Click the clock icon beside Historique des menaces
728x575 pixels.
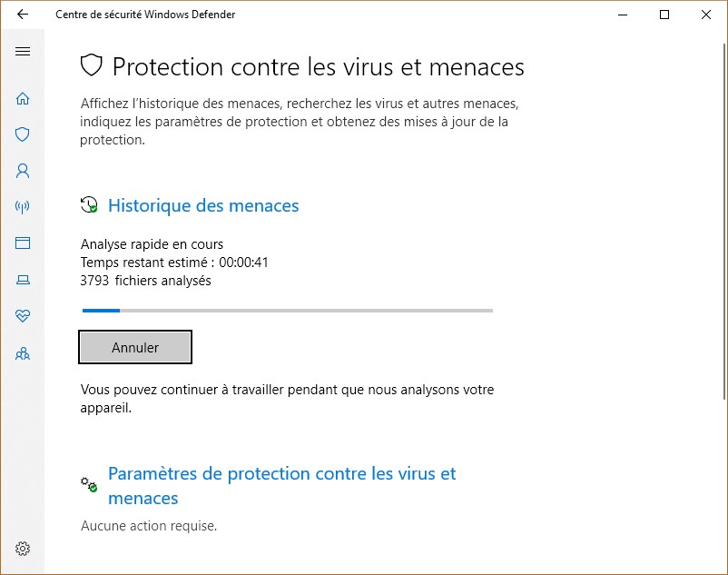coord(89,205)
